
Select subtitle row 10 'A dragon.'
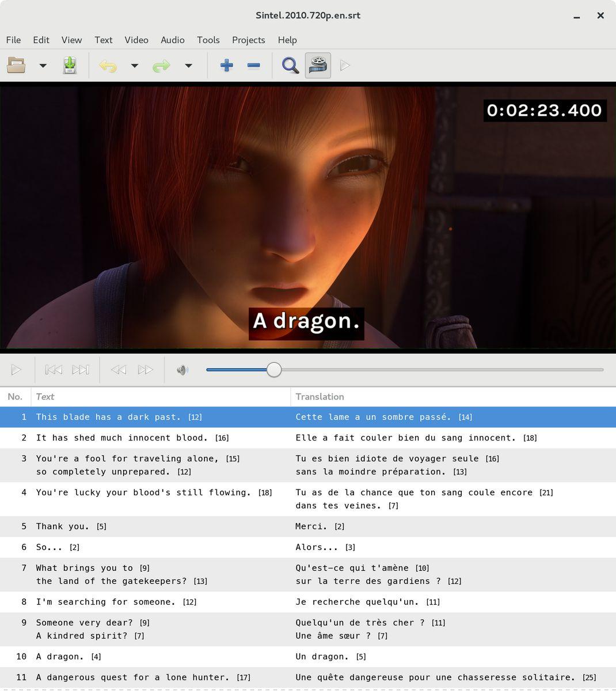point(60,656)
